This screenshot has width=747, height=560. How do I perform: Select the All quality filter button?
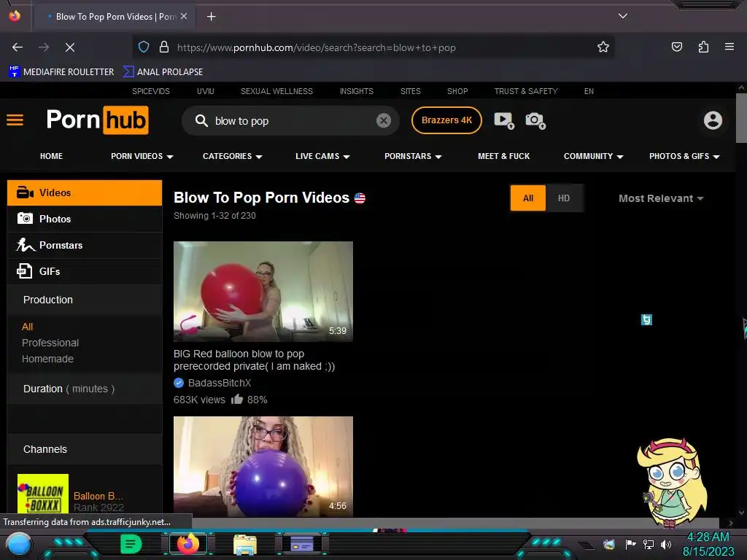[x=528, y=198]
